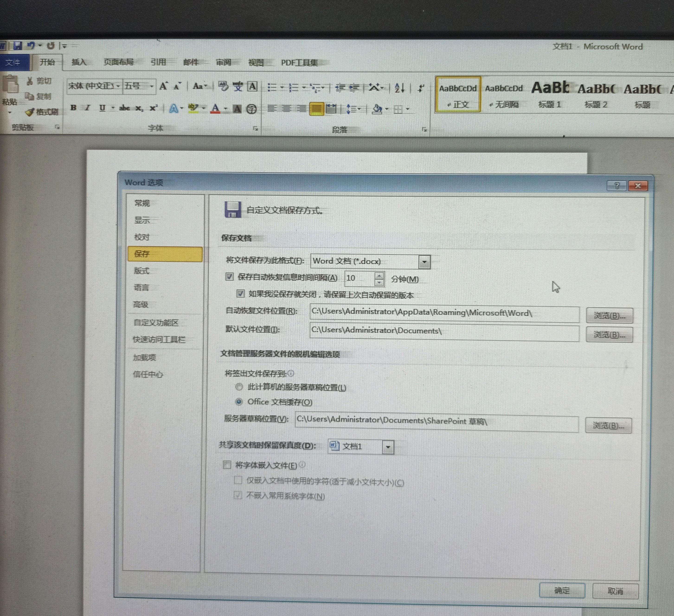Select the Format Painter (格式刷) brush
The height and width of the screenshot is (616, 674).
(x=30, y=112)
